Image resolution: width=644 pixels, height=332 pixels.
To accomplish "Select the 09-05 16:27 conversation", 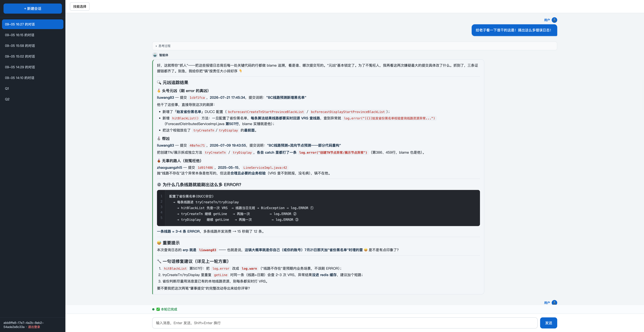I will click(x=32, y=24).
